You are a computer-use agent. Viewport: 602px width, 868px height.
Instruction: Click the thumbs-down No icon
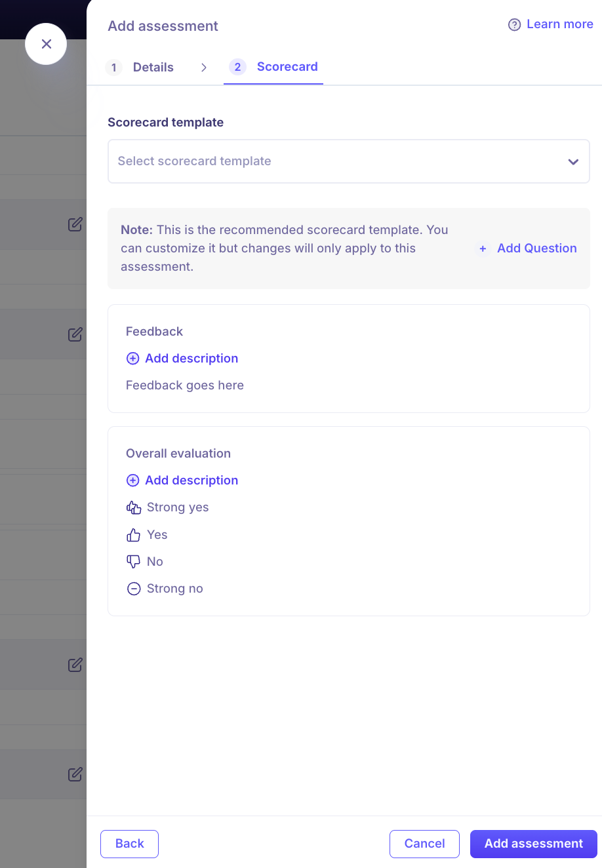pyautogui.click(x=134, y=562)
